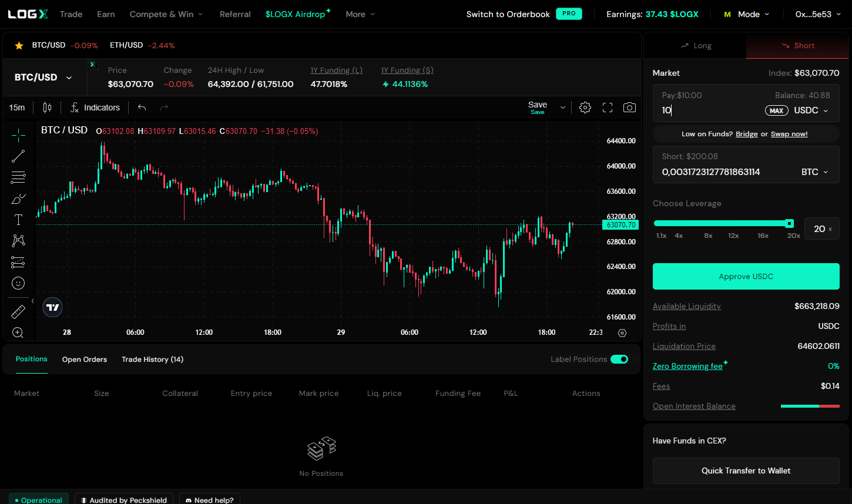
Task: Toggle the Label Positions switch
Action: click(x=619, y=359)
